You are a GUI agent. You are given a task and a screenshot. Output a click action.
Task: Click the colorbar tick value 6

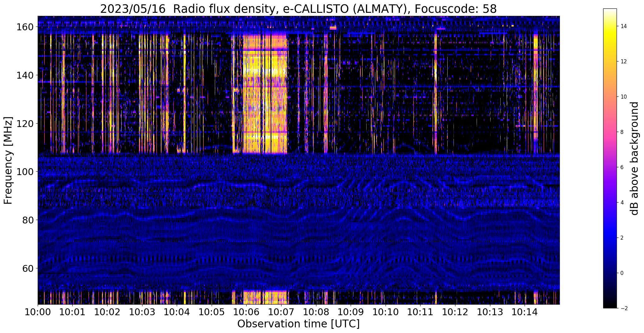pos(622,168)
